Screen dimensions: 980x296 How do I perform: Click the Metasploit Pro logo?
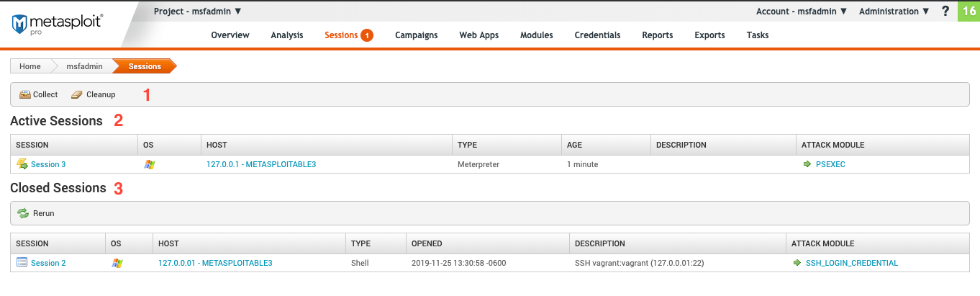(58, 24)
